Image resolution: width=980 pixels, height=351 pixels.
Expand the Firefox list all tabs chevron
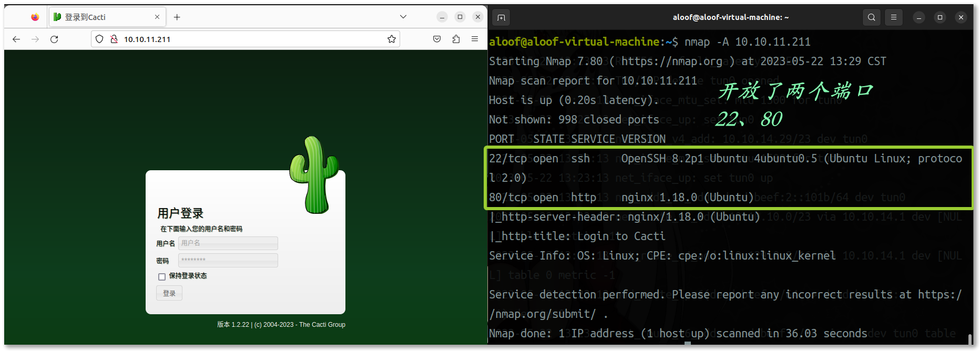pos(403,17)
